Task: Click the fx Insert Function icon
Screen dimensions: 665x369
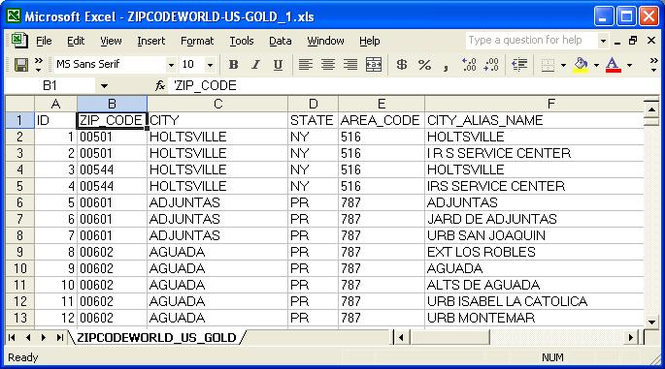Action: pos(159,86)
